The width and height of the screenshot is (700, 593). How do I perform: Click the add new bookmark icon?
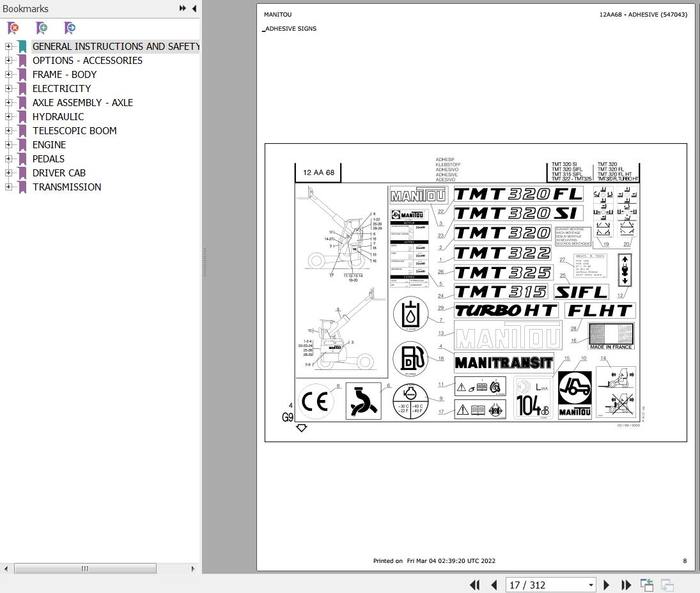42,28
